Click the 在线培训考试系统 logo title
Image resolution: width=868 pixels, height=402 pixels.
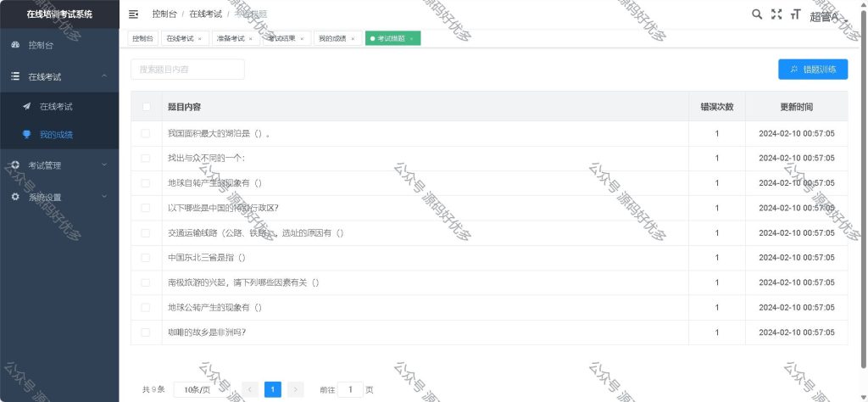[x=59, y=14]
